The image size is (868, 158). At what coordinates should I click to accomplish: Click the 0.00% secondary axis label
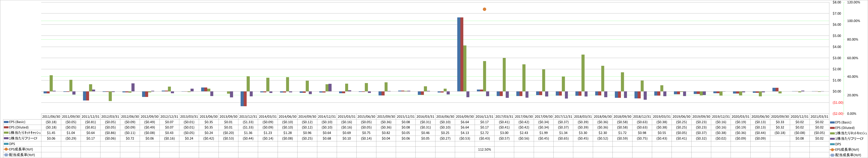click(x=851, y=114)
